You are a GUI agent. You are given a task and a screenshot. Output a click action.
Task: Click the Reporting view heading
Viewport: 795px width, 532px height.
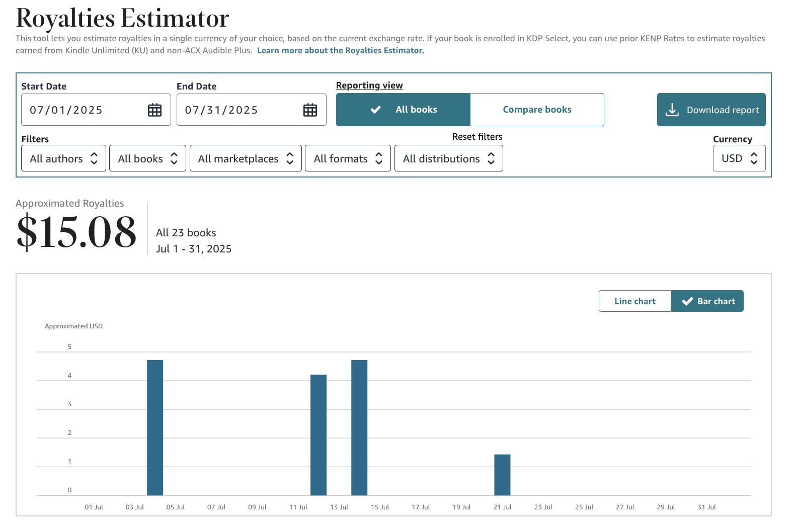point(369,85)
